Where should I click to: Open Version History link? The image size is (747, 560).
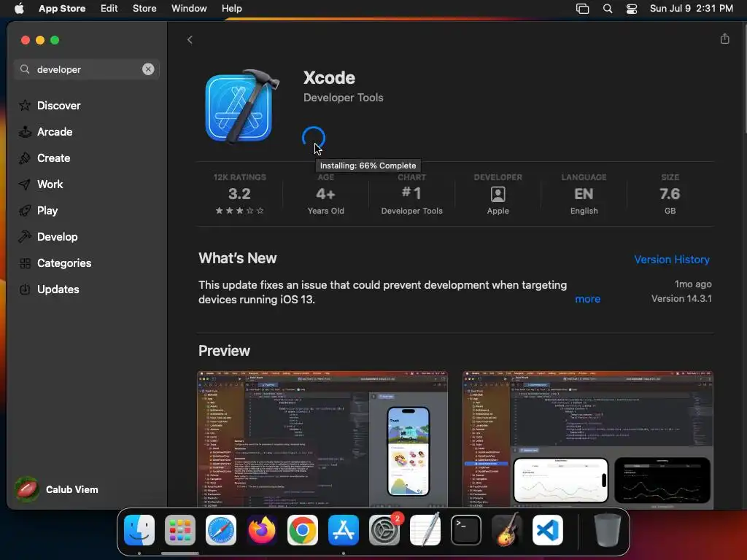pos(672,260)
